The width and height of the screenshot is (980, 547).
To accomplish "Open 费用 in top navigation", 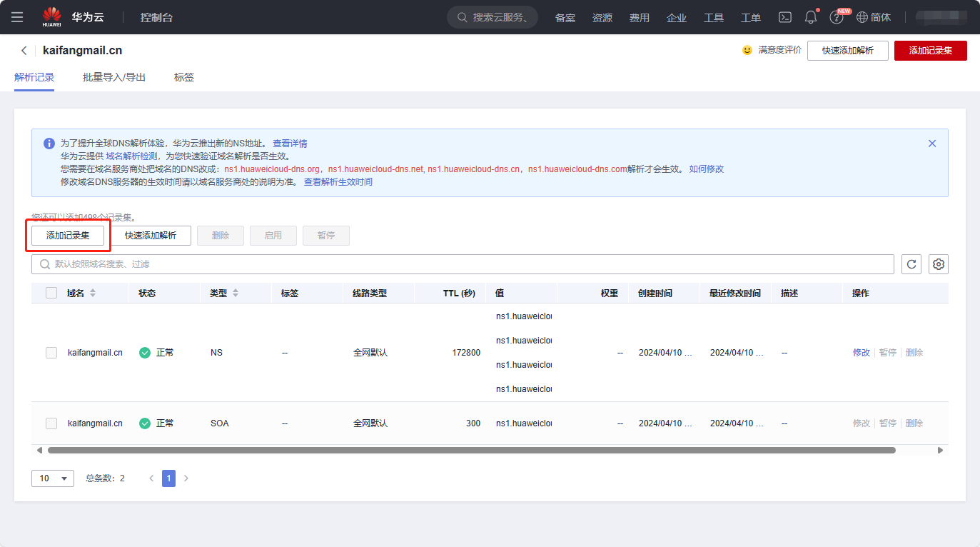I will point(640,18).
